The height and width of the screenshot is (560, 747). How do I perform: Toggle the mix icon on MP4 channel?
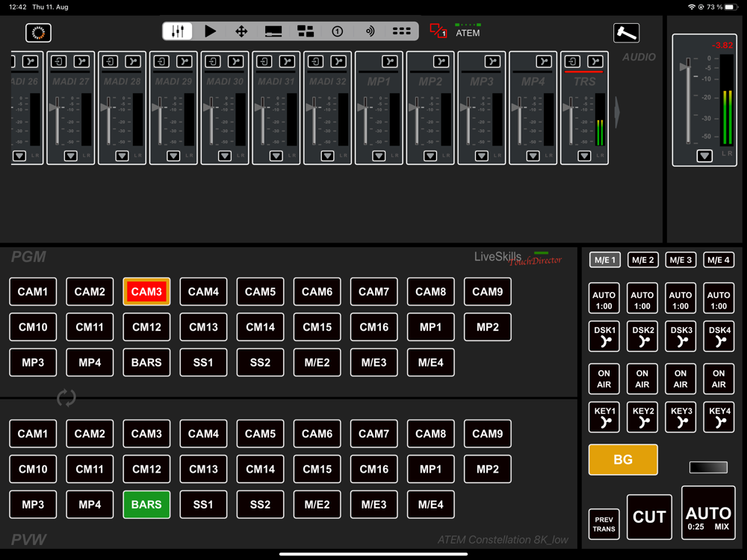click(x=544, y=61)
